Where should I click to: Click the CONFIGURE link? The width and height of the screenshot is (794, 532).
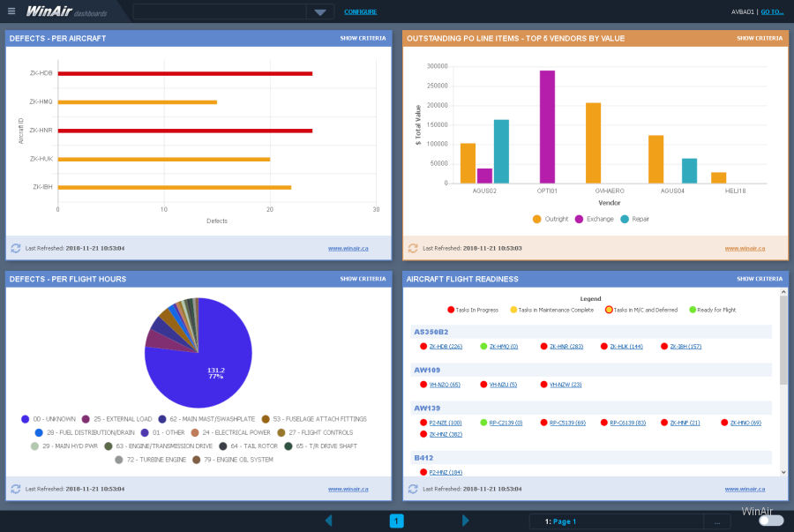pos(360,11)
